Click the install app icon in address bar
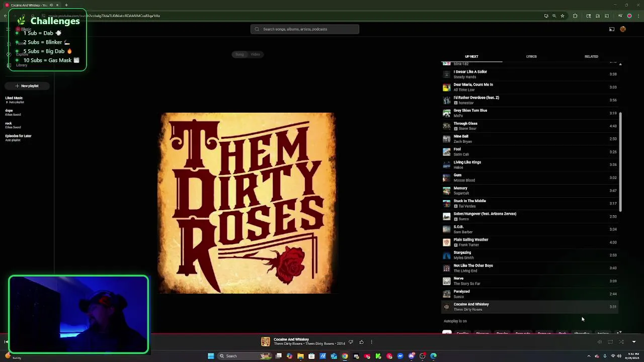This screenshot has width=644, height=362. point(546,16)
